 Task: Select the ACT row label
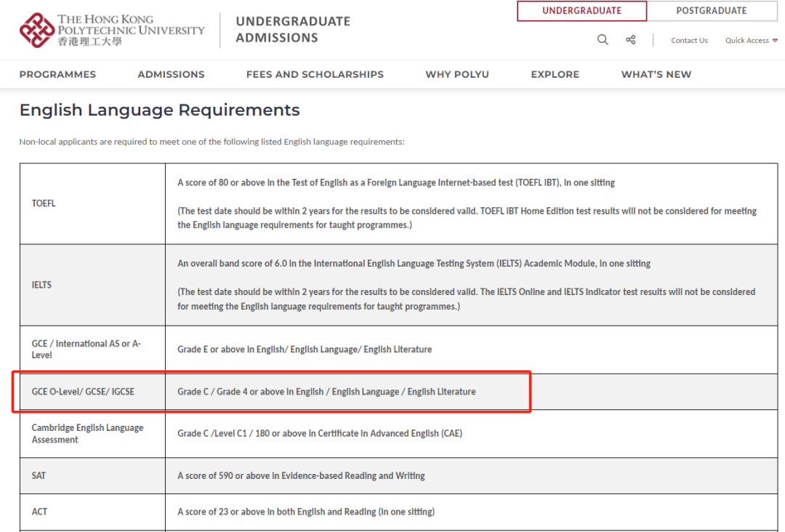click(x=39, y=512)
